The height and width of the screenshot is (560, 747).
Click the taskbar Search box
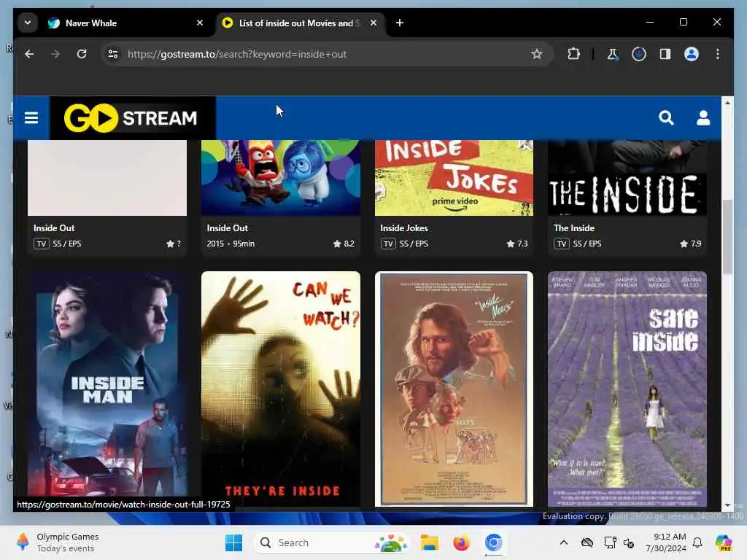click(332, 542)
